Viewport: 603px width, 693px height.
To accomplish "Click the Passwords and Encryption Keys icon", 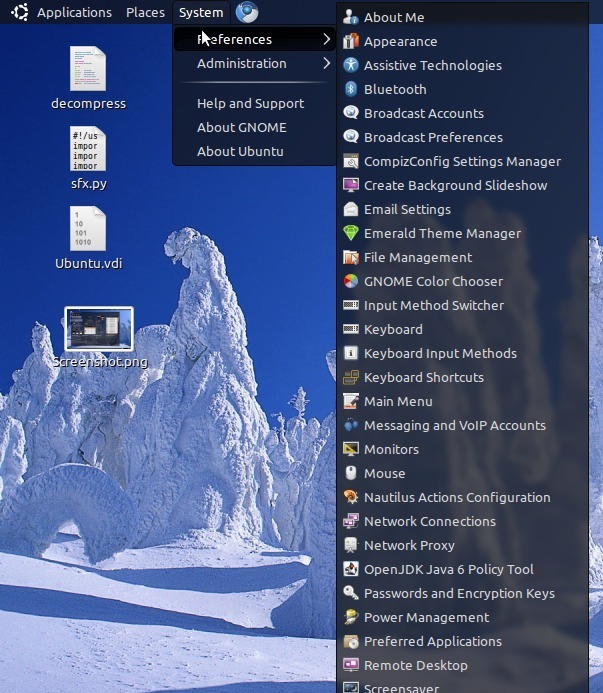I will [x=351, y=593].
